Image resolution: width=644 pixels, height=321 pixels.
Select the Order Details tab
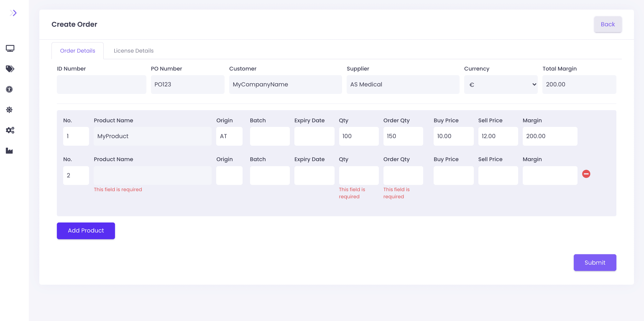pos(78,51)
